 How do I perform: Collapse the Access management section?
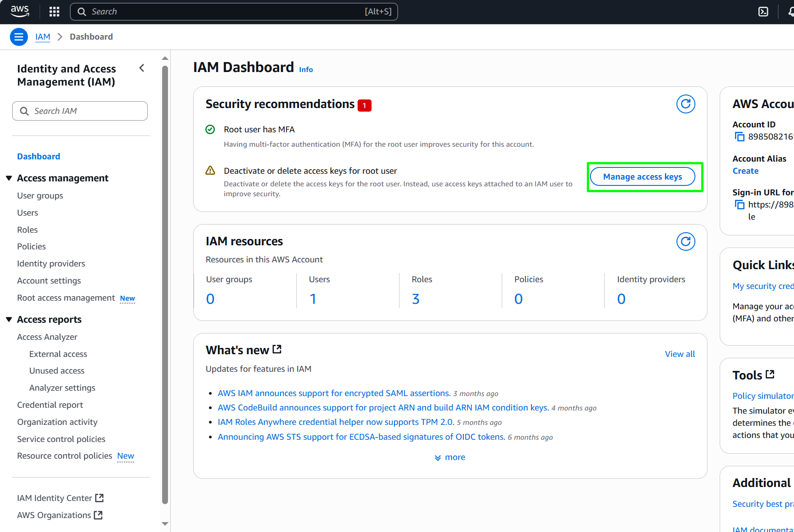9,178
